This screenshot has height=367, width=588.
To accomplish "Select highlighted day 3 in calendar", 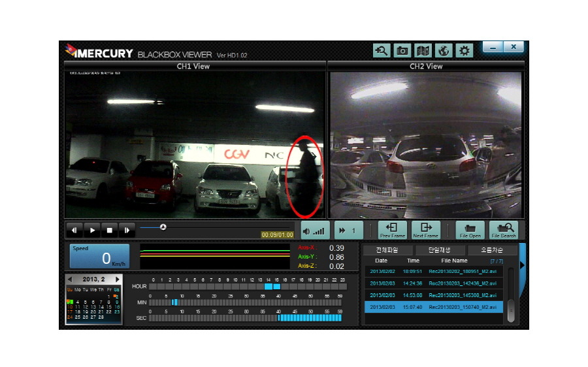I will coord(70,302).
